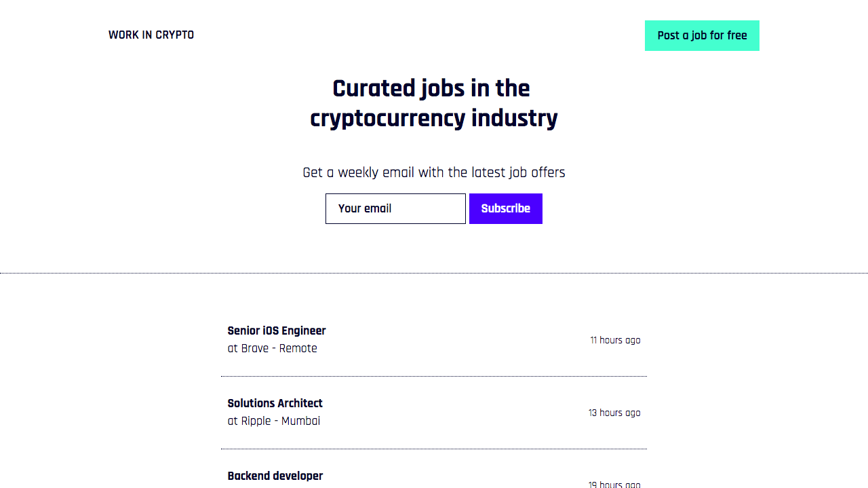The width and height of the screenshot is (868, 488).
Task: Click the WORK IN CRYPTO logo
Action: click(151, 35)
